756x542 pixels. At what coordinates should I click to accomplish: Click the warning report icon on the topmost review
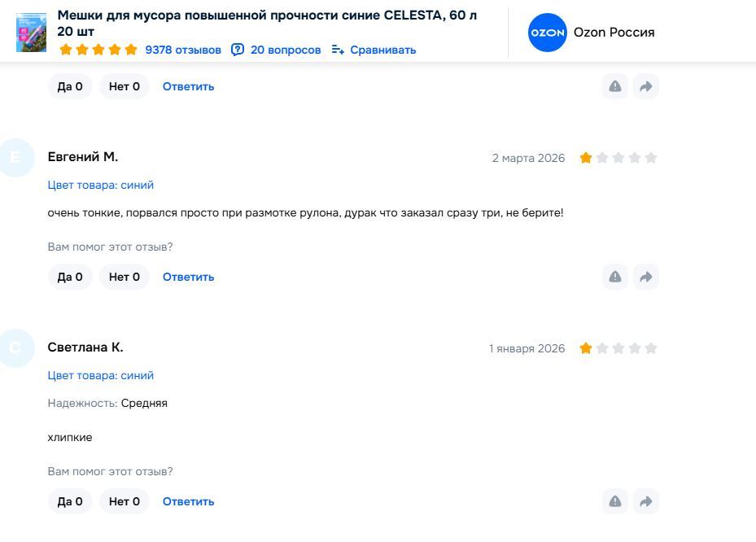pos(615,86)
